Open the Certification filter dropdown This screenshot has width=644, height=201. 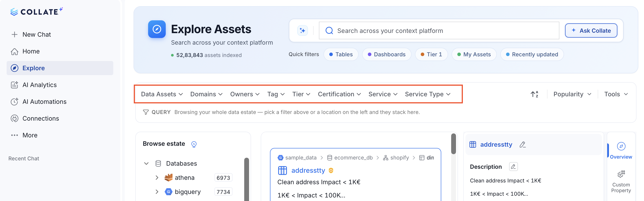(x=339, y=94)
